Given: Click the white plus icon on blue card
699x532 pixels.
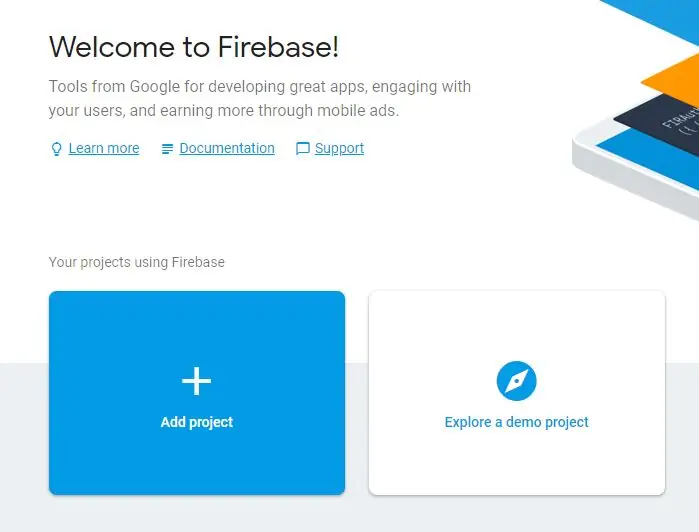Looking at the screenshot, I should [197, 381].
